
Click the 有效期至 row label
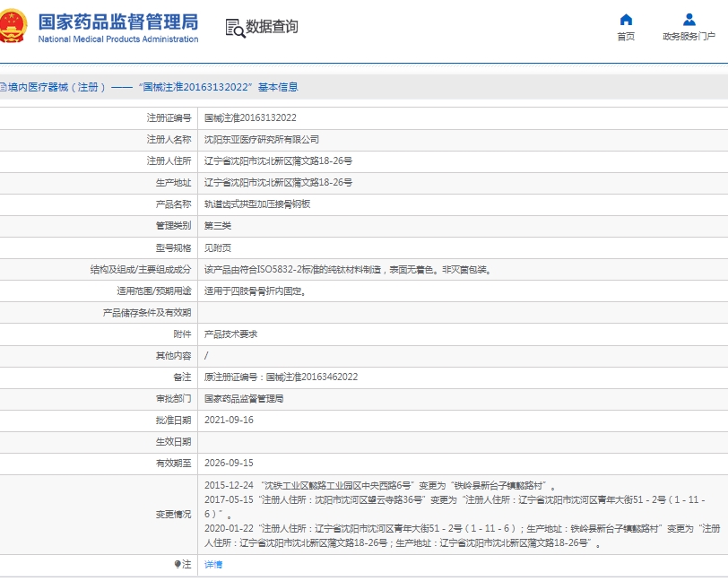point(173,463)
